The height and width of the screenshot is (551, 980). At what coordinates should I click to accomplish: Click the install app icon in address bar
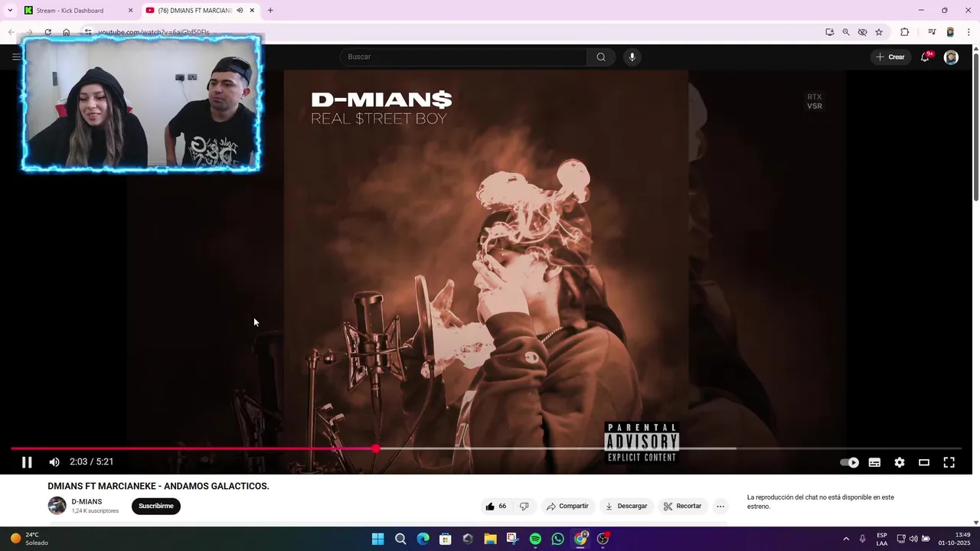click(x=830, y=32)
